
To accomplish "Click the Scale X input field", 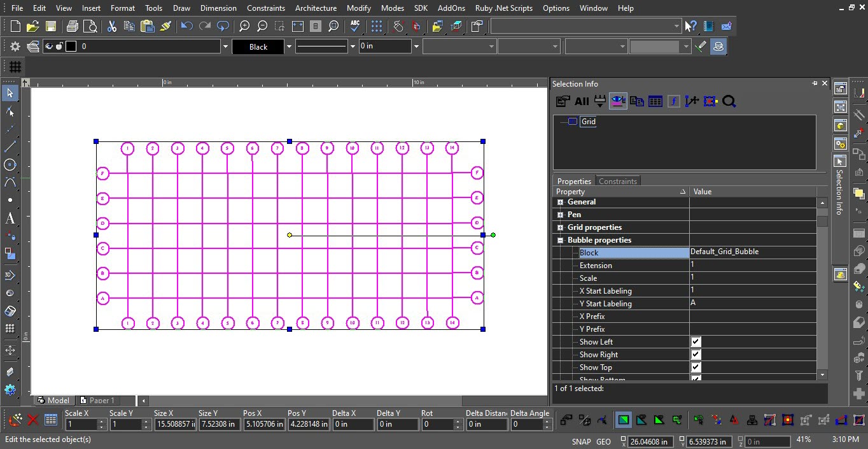I will point(81,424).
